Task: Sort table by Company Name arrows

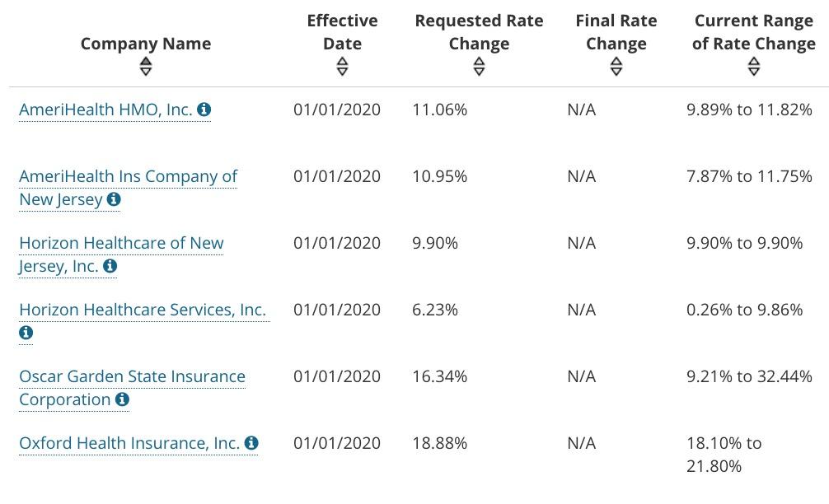Action: point(146,67)
